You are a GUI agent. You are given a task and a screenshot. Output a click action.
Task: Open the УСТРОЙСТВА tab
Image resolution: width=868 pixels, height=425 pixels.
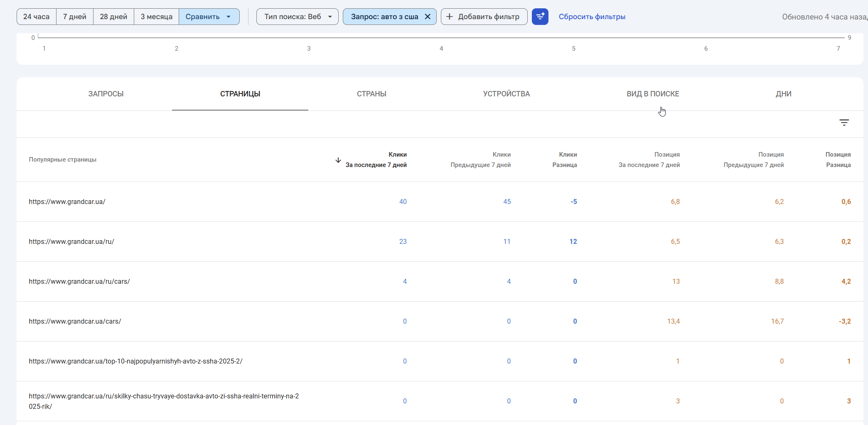click(506, 94)
